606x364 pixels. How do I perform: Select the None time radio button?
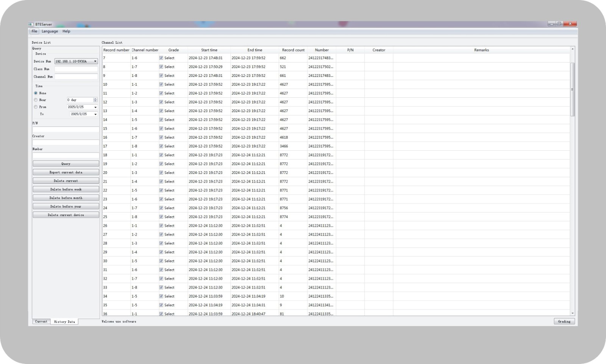(36, 93)
